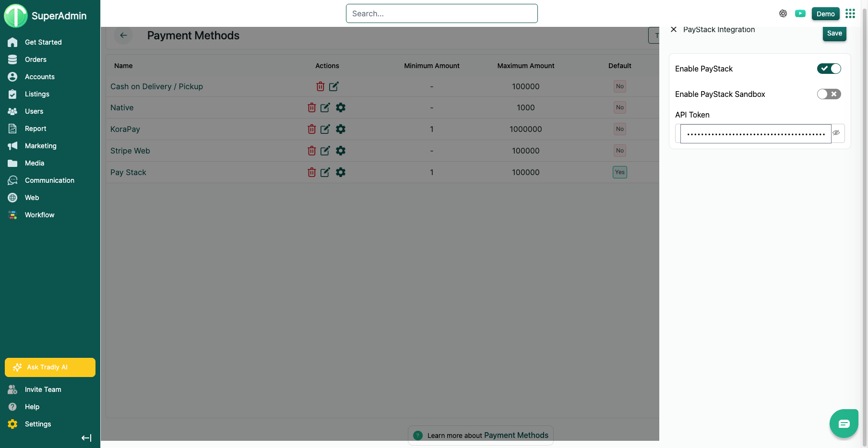This screenshot has height=448, width=868.
Task: Click the back arrow beside Payment Methods
Action: [123, 35]
